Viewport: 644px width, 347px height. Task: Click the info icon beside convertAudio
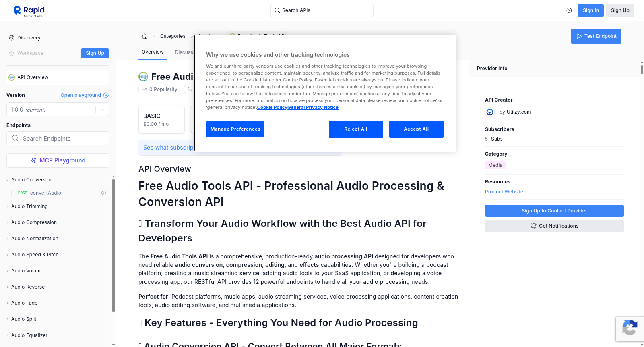tap(104, 193)
